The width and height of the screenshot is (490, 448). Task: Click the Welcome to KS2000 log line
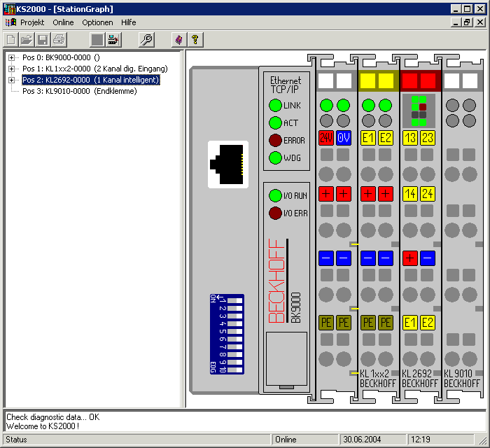43,426
